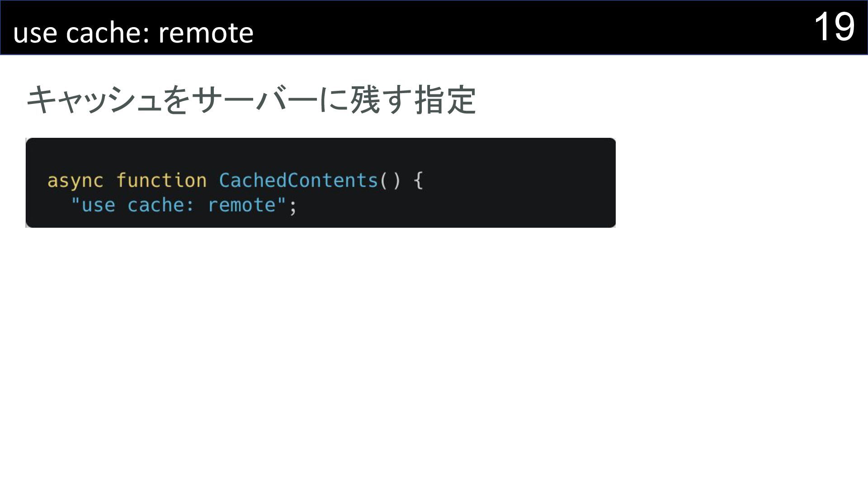Click the "async" keyword in the code
The height and width of the screenshot is (488, 868).
coord(75,181)
